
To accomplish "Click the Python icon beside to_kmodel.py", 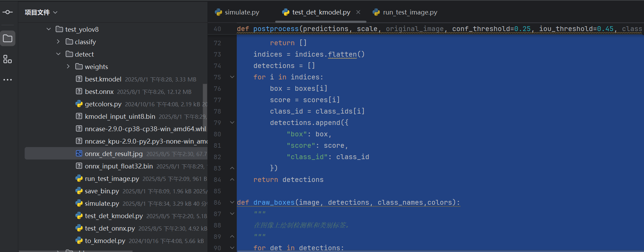I will click(79, 241).
